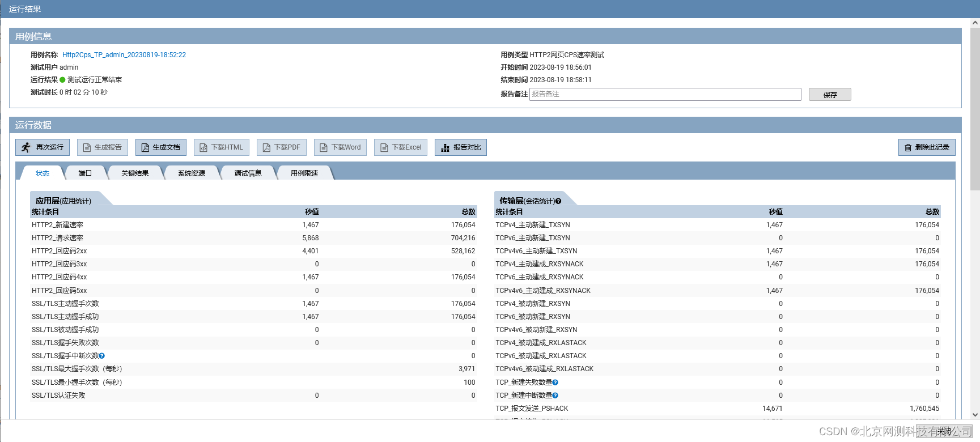980x442 pixels.
Task: Click the 报告对比 button label
Action: click(467, 147)
